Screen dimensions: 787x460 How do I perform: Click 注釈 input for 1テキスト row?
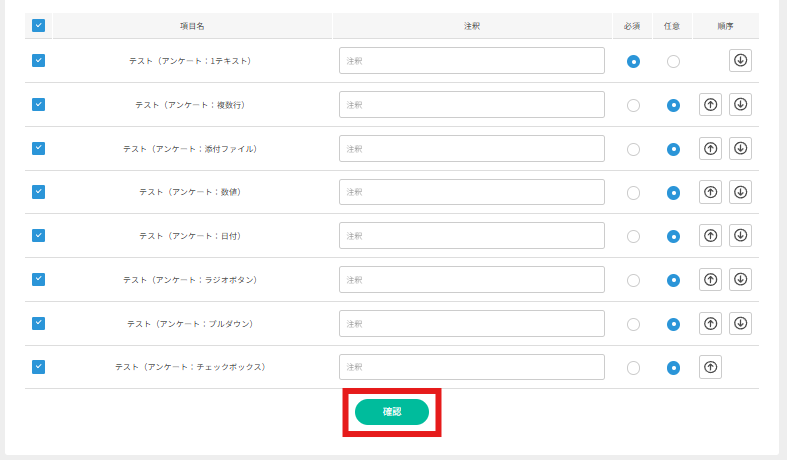pos(471,61)
